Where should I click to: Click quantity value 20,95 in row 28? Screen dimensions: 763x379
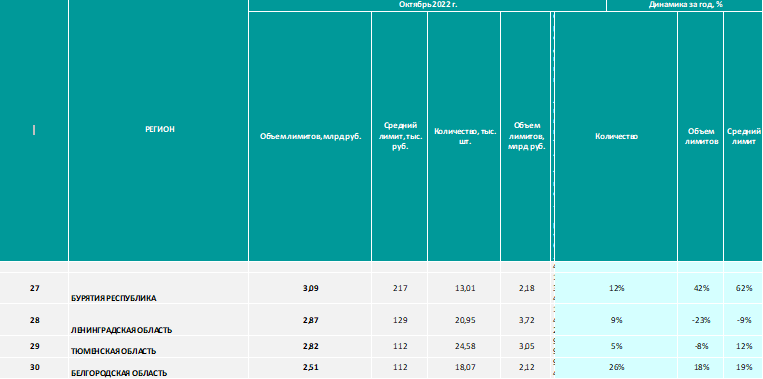point(464,320)
